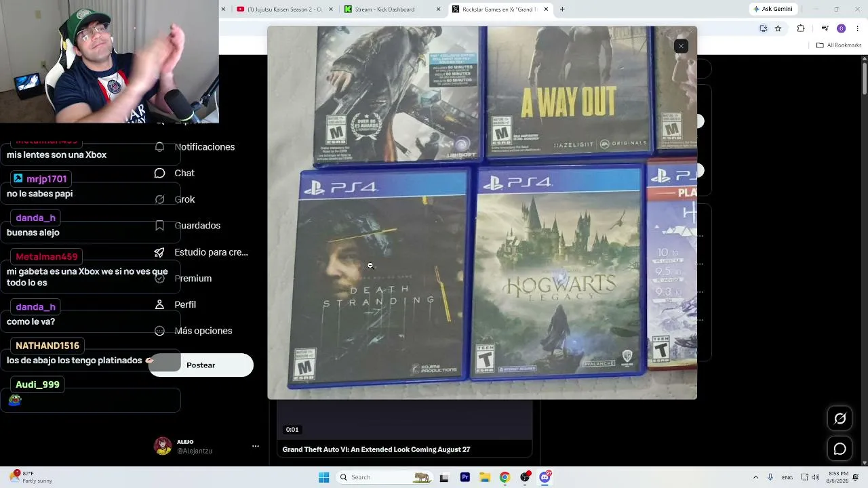This screenshot has height=488, width=868.
Task: Open the Windows Start menu
Action: 323,477
